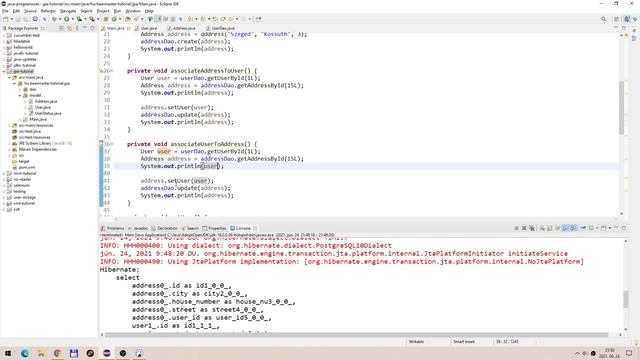The width and height of the screenshot is (640, 360).
Task: Open the Navigate menu
Action: [68, 11]
